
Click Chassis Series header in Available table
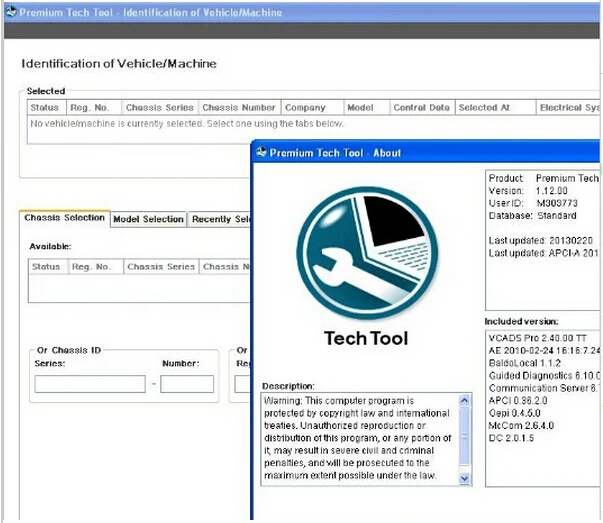coord(160,267)
